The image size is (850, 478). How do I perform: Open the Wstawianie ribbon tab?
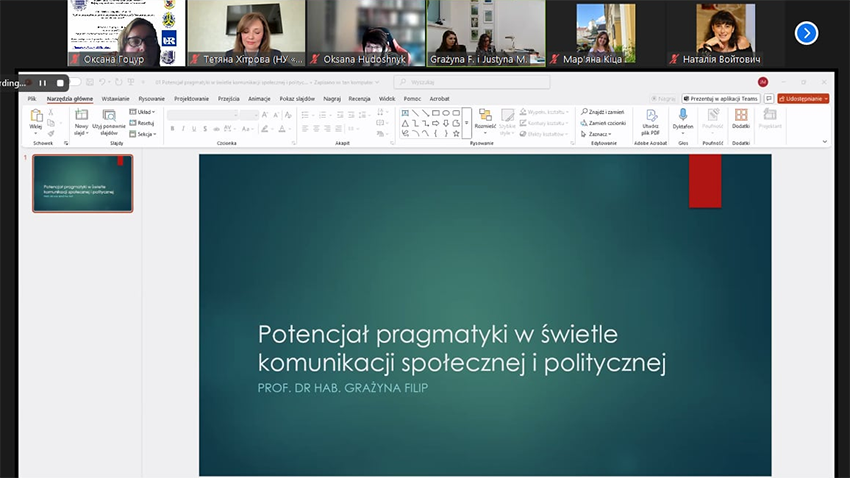tap(115, 99)
